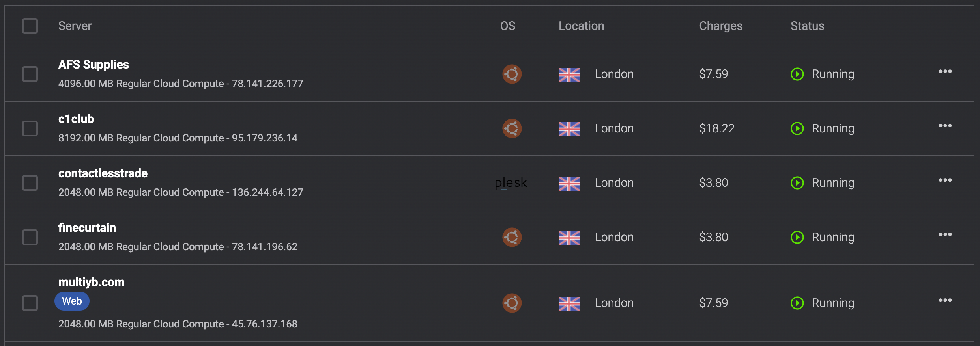Open the multiyb.com server details
Screen dimensions: 980x346
pyautogui.click(x=91, y=282)
